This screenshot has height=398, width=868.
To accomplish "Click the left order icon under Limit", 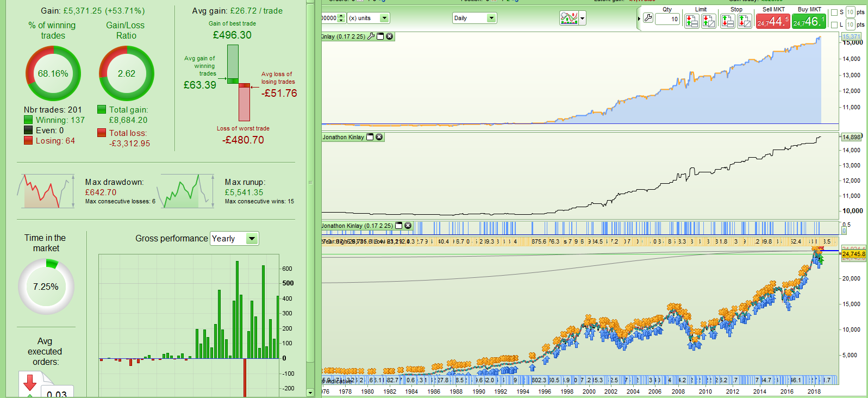I will (x=691, y=21).
